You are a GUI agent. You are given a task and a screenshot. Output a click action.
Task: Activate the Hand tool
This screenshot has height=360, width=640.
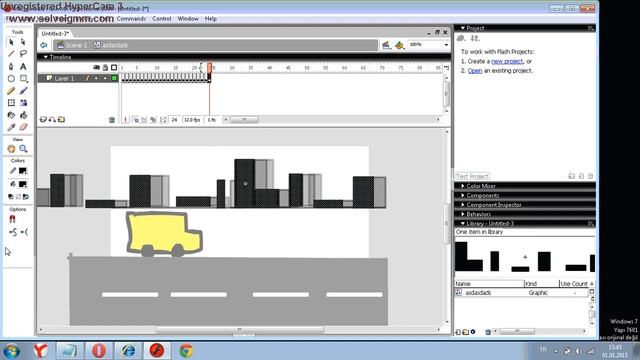pos(11,149)
